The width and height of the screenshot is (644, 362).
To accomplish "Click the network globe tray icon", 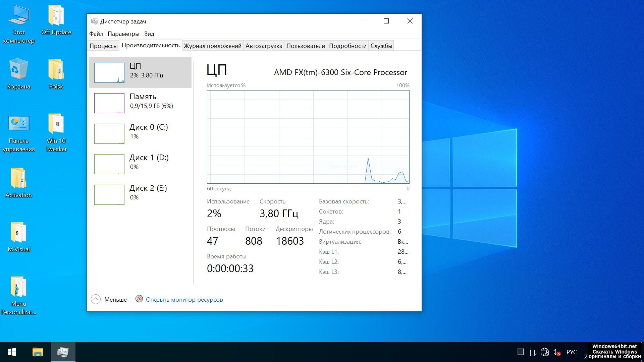I will (544, 352).
